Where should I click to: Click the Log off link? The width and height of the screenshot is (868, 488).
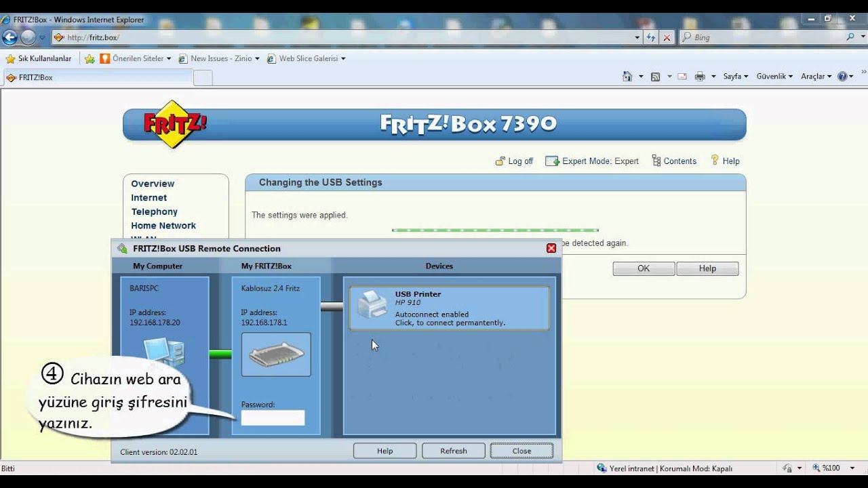(x=515, y=161)
